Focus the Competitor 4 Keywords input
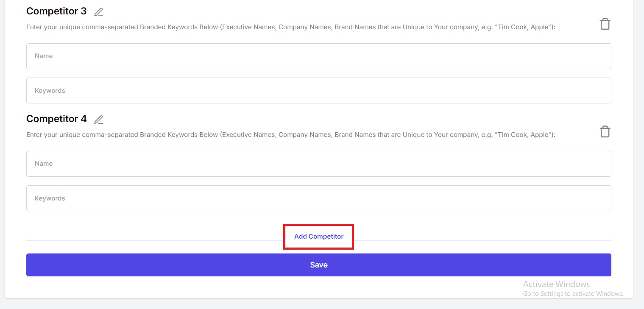This screenshot has width=644, height=309. click(x=318, y=198)
